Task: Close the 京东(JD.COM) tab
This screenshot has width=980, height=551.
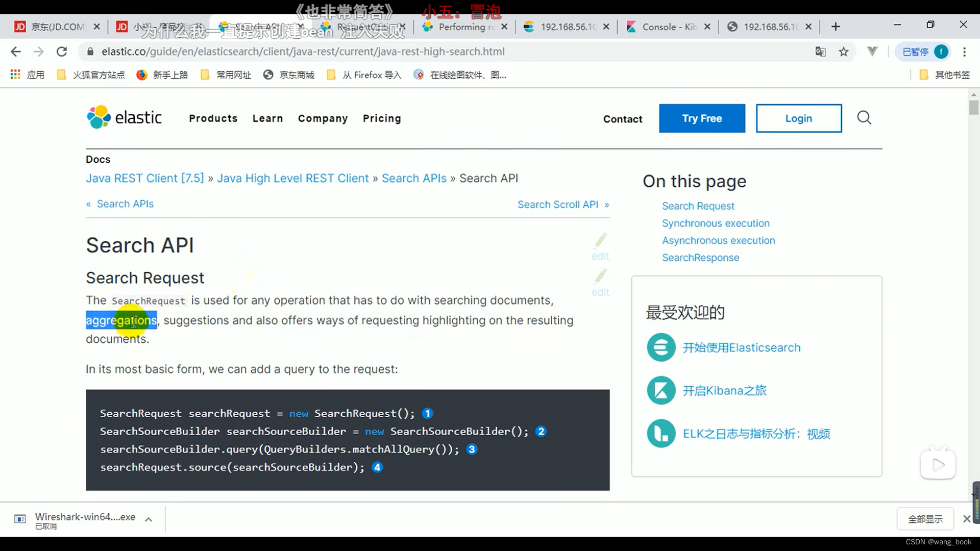Action: [x=97, y=27]
